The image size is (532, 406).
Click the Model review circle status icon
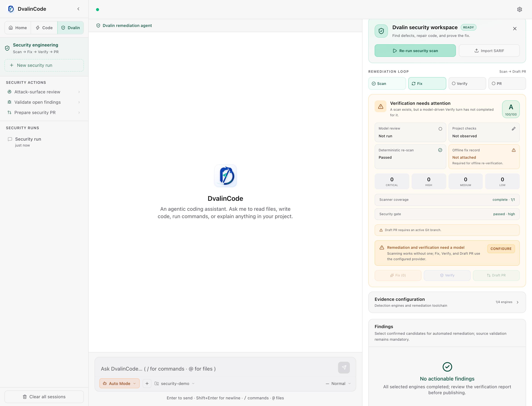pos(440,129)
